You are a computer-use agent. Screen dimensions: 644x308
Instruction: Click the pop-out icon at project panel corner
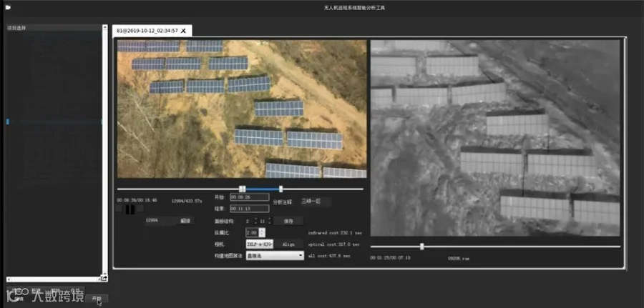tap(104, 279)
